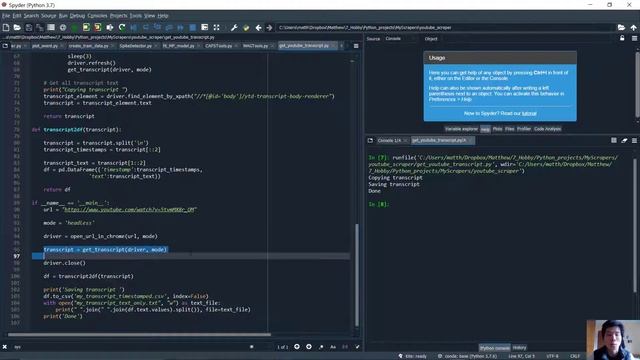Image resolution: width=640 pixels, height=360 pixels.
Task: Switch to Profiler pane tab
Action: point(524,129)
